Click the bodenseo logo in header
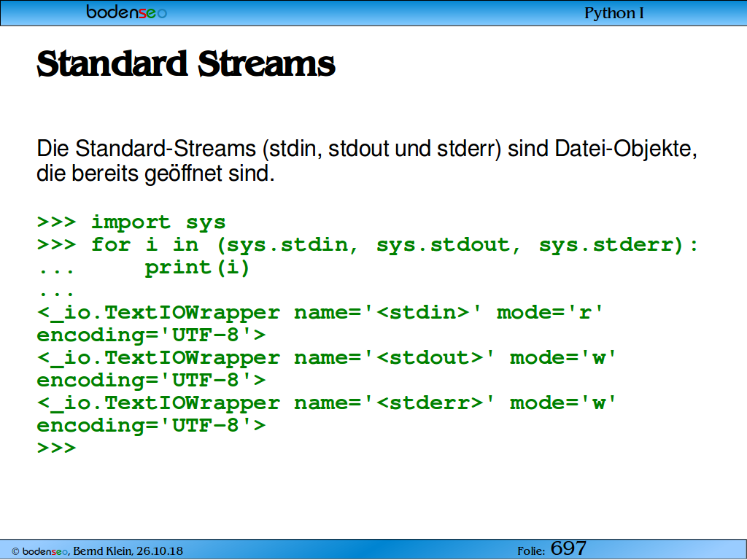This screenshot has height=560, width=747. (x=126, y=12)
